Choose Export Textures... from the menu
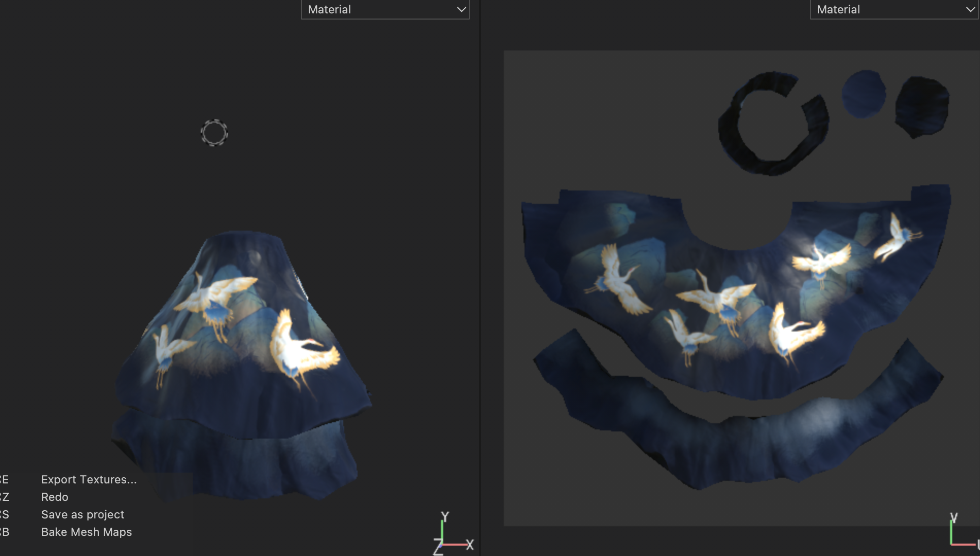The width and height of the screenshot is (980, 556). pos(89,479)
